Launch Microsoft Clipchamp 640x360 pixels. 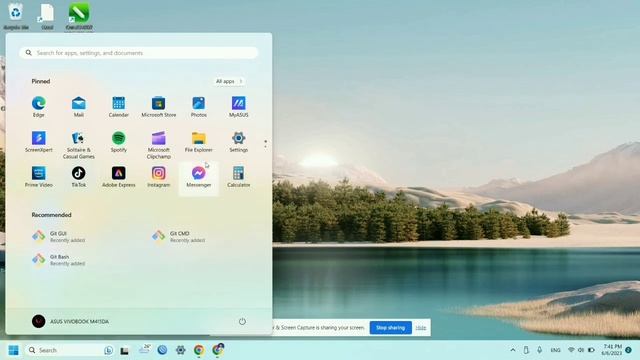pos(158,145)
